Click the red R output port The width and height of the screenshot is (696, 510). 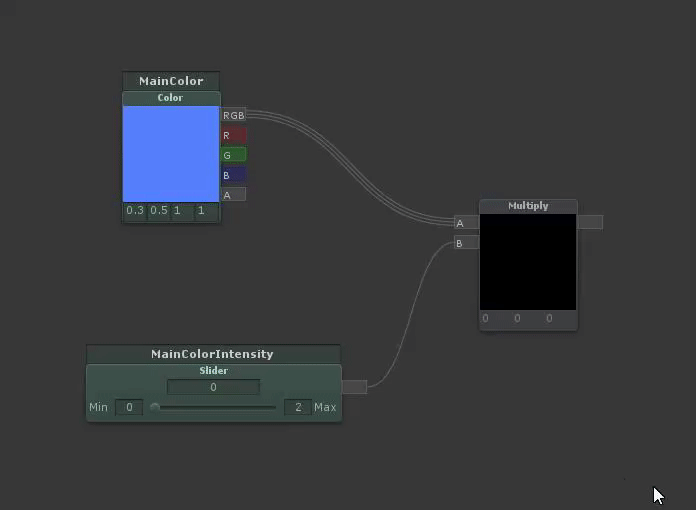click(233, 135)
